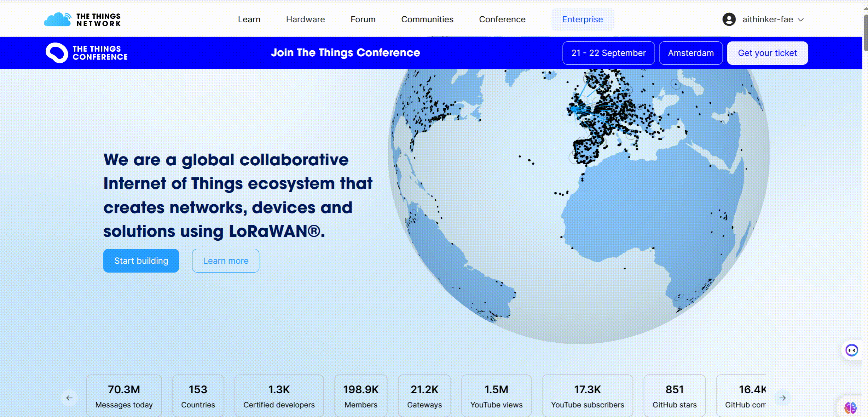Click Get your ticket button

(x=767, y=53)
